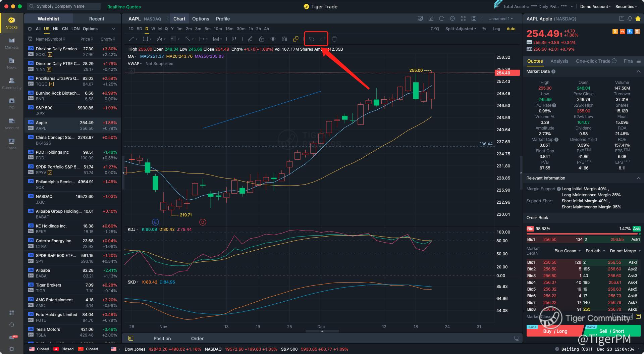Delete all drawings with trash icon
This screenshot has width=644, height=354.
pyautogui.click(x=334, y=39)
